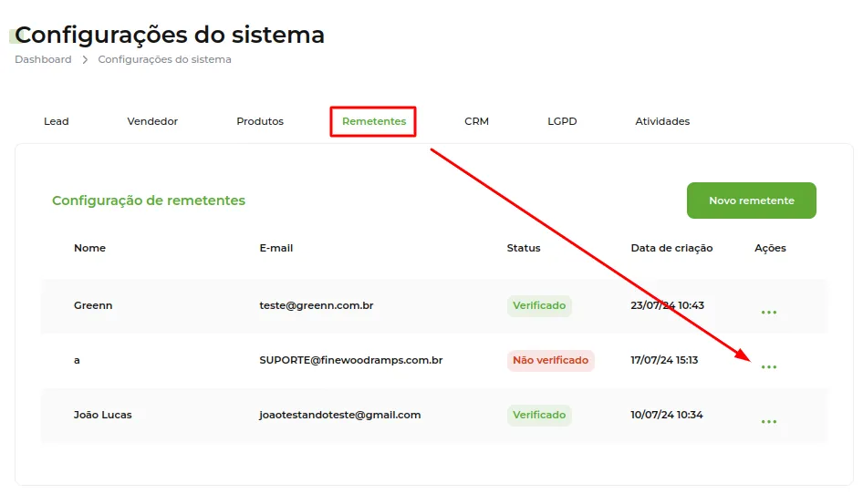The width and height of the screenshot is (863, 504).
Task: Open actions menu for João Lucas sender
Action: point(768,422)
